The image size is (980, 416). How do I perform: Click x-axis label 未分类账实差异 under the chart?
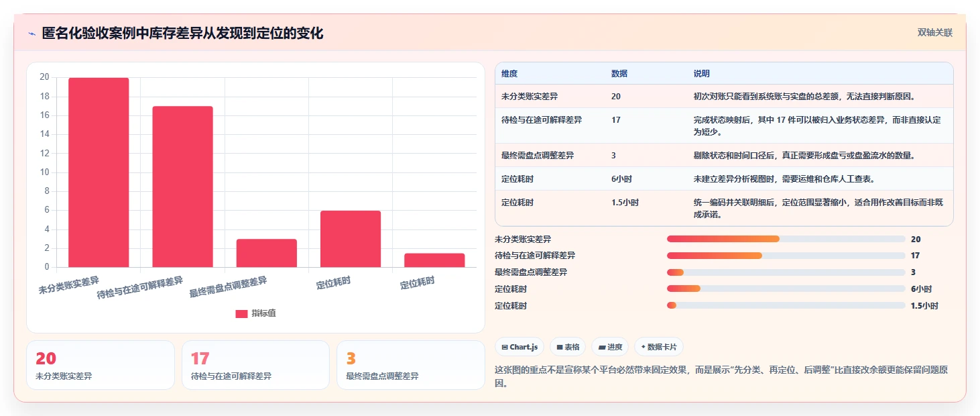coord(69,285)
